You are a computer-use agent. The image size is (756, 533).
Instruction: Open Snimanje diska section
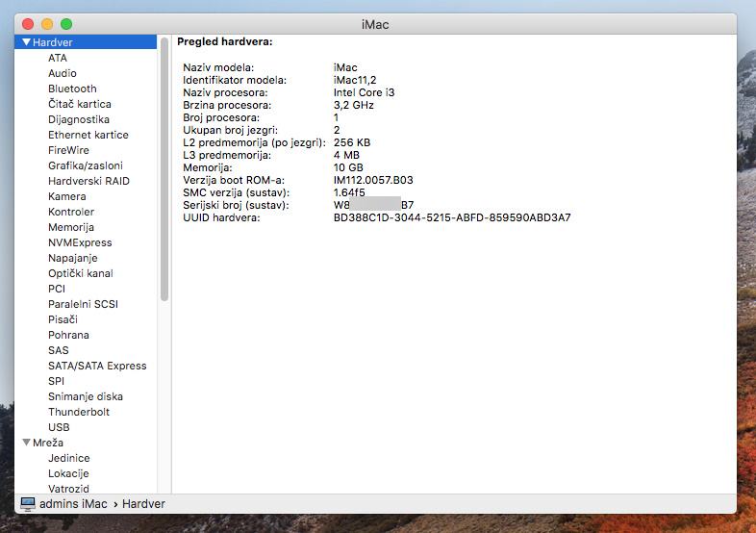[86, 397]
